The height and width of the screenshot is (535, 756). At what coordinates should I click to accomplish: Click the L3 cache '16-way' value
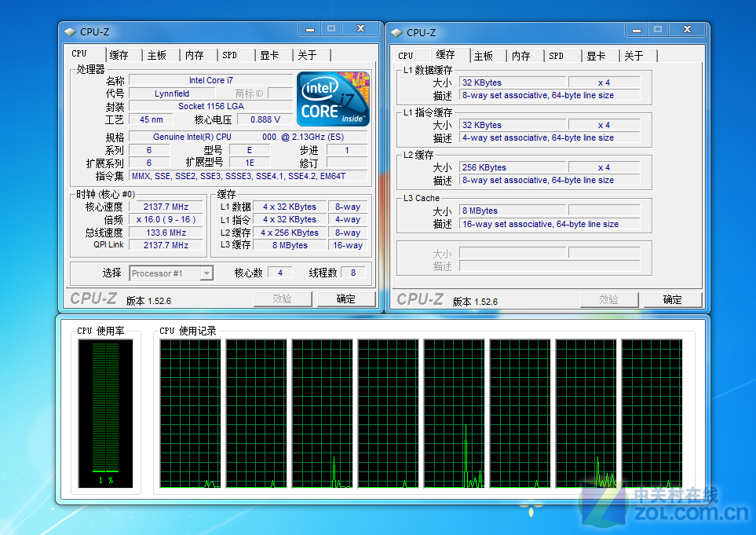[x=348, y=245]
